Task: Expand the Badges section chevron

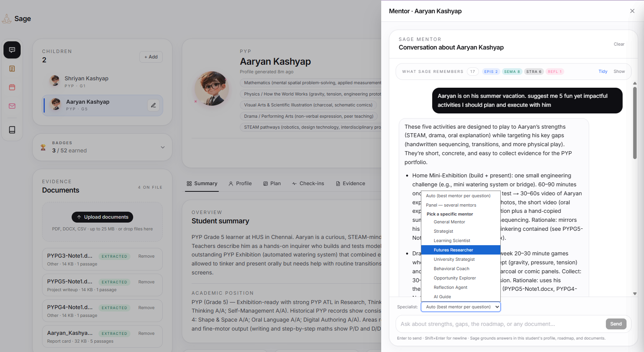Action: 163,147
